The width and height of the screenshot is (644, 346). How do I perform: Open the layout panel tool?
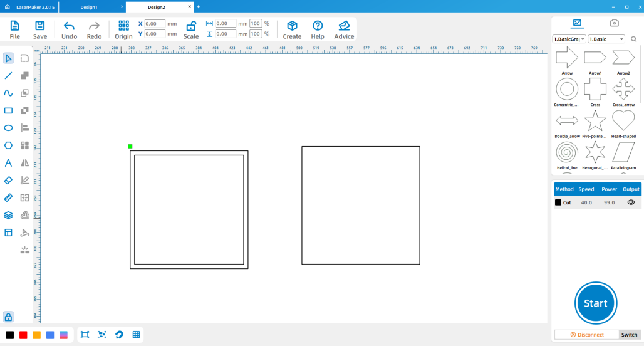coord(8,233)
